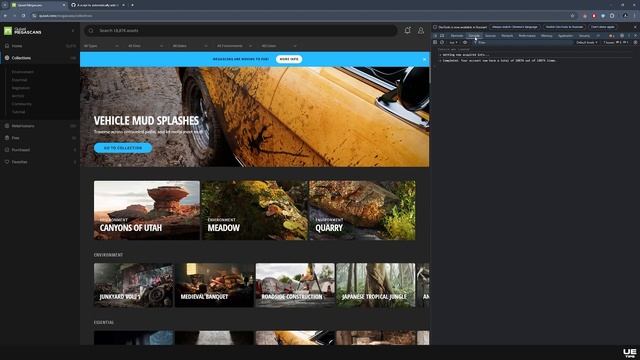Toggle the DevTools device toolbar
The height and width of the screenshot is (360, 640).
point(442,36)
